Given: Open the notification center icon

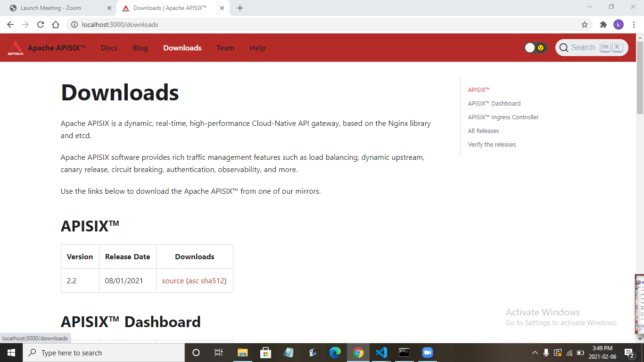Looking at the screenshot, I should (x=628, y=353).
